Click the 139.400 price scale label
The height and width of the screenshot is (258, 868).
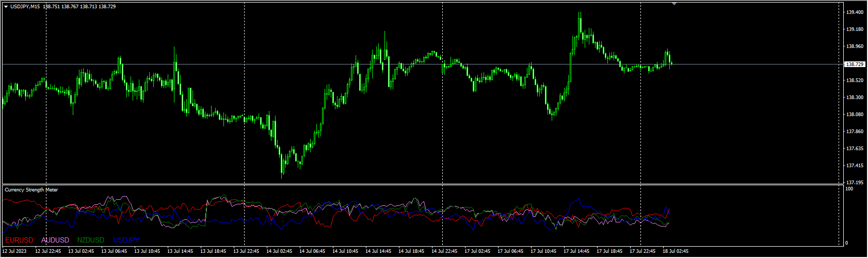(855, 12)
